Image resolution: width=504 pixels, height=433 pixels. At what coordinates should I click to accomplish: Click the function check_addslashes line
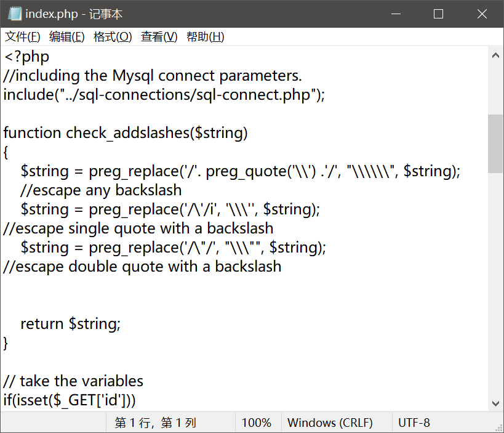[126, 133]
